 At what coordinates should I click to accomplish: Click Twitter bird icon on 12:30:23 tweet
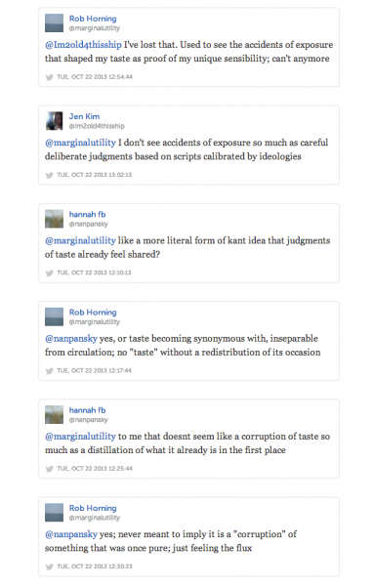pyautogui.click(x=49, y=567)
